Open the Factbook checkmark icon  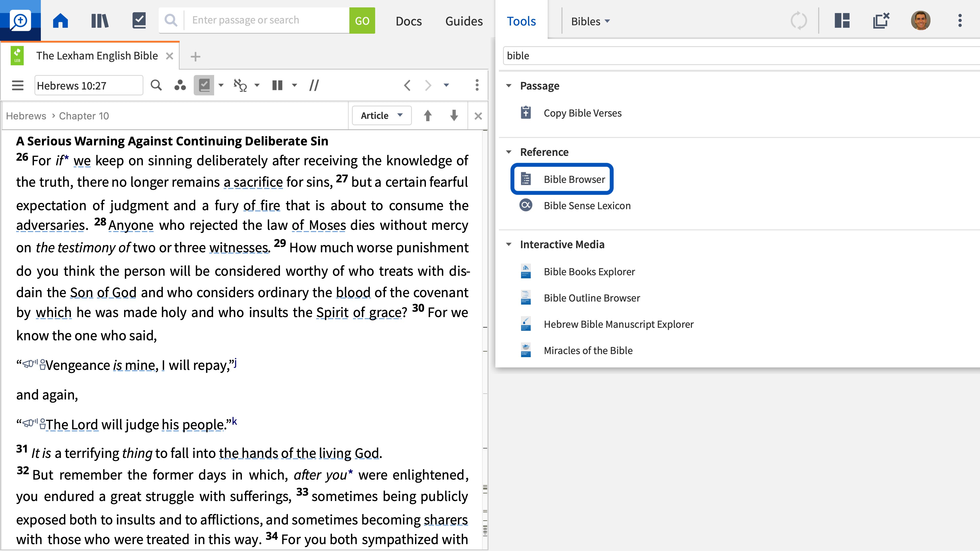pos(139,20)
